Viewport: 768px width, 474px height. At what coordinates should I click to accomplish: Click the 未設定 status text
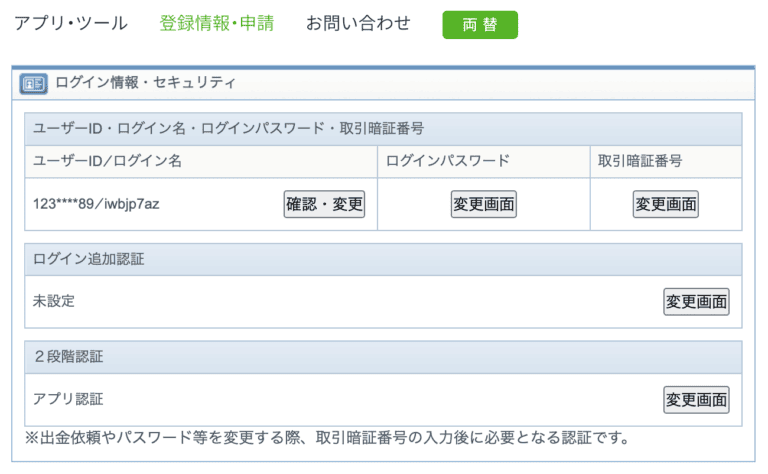(54, 301)
